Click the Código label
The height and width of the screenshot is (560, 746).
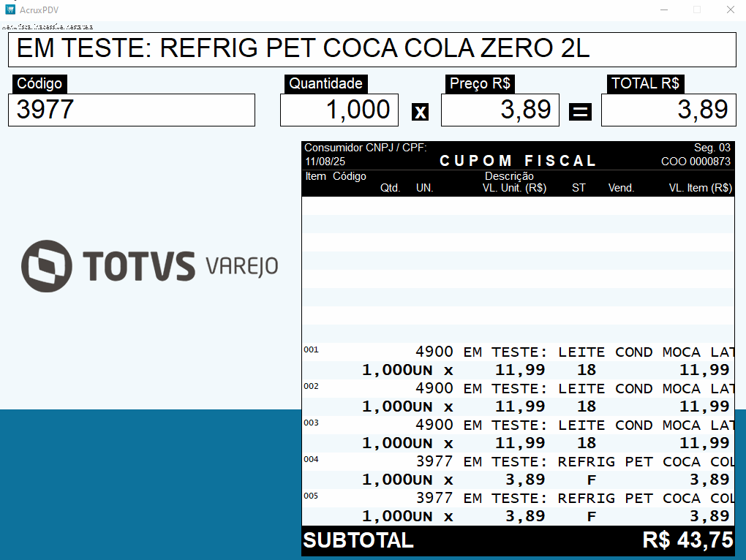[x=39, y=83]
